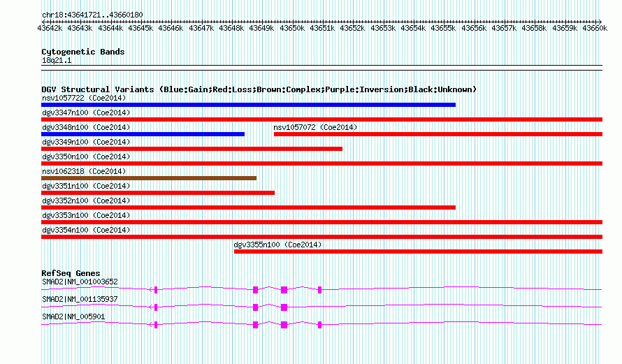Click the DGV Structural Variants track title
Viewport: 622px width, 364px height.
[259, 89]
